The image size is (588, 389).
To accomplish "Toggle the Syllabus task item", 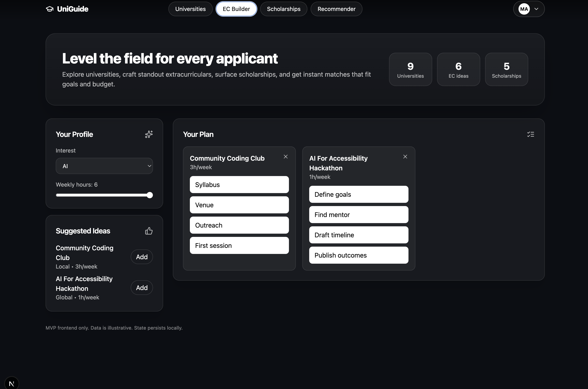I will tap(239, 185).
